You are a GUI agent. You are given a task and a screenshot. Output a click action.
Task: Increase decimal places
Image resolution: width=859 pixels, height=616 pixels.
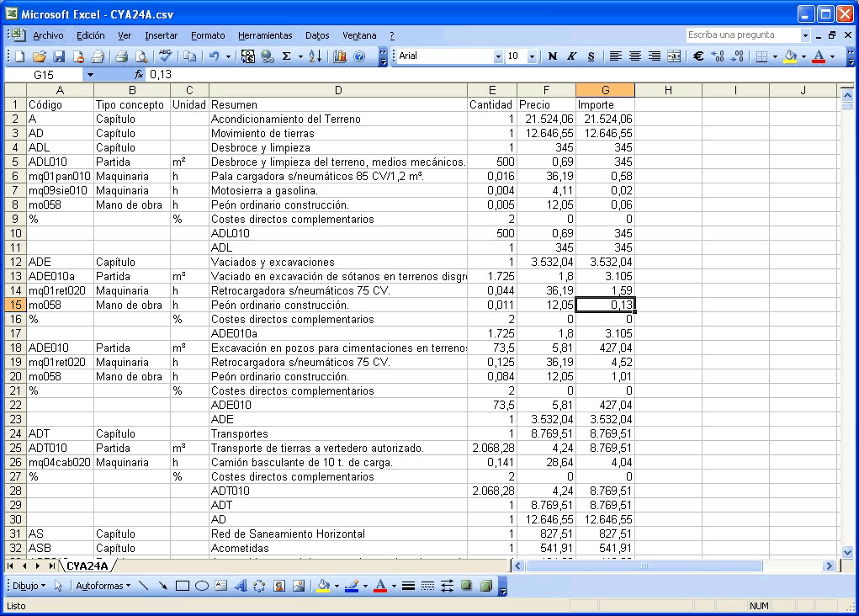(718, 56)
